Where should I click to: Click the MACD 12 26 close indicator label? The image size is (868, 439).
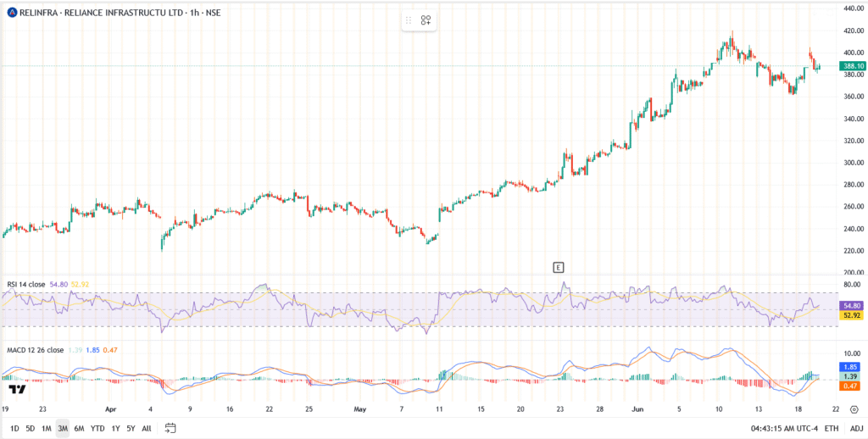pyautogui.click(x=36, y=349)
